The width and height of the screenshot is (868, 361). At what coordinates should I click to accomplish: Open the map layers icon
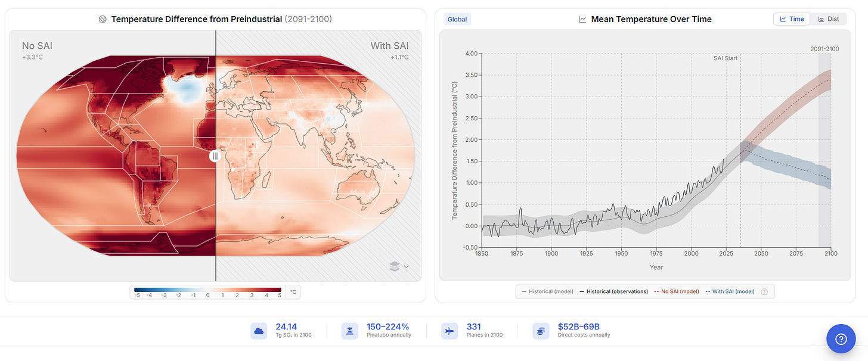click(394, 266)
